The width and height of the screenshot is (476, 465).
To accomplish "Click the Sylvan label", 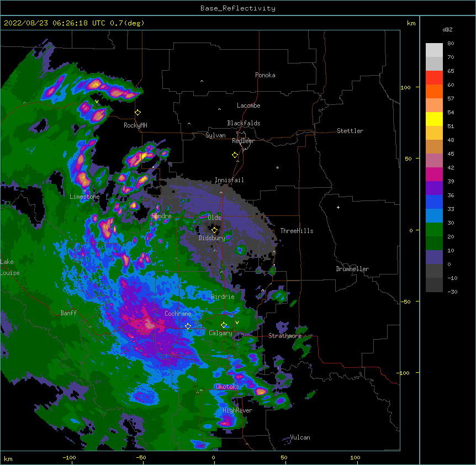I will click(x=215, y=135).
